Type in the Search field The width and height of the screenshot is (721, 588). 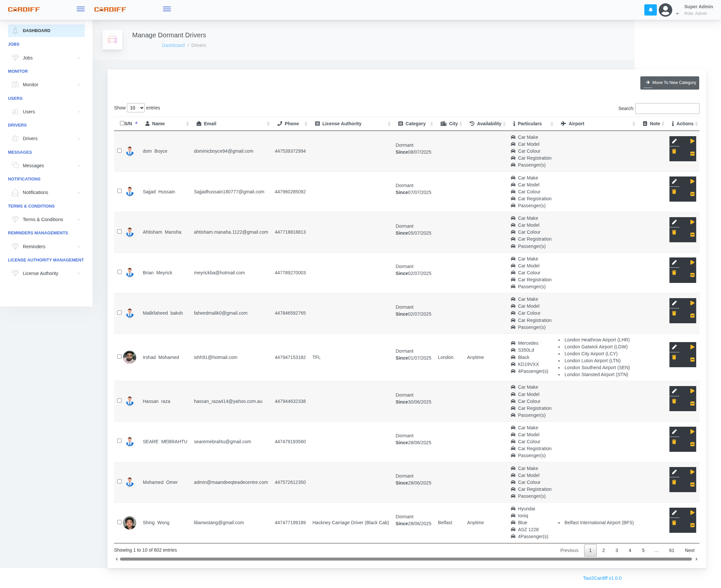click(667, 108)
